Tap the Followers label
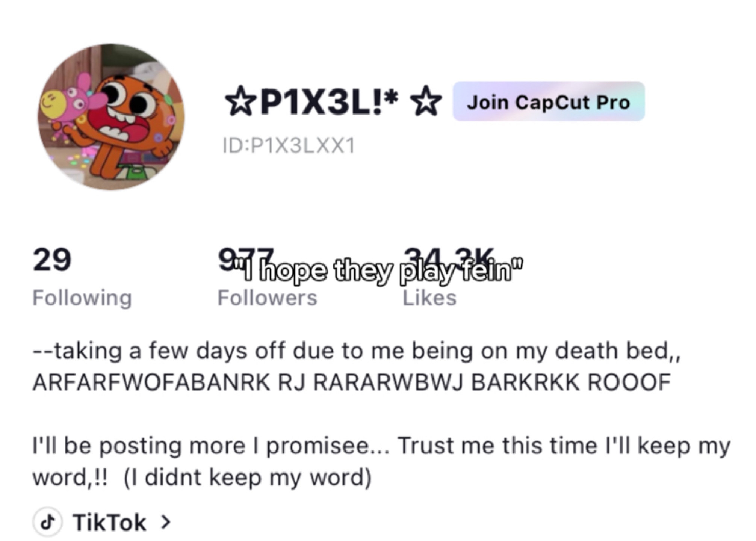Screen dimensions: 756x541 pos(267,298)
